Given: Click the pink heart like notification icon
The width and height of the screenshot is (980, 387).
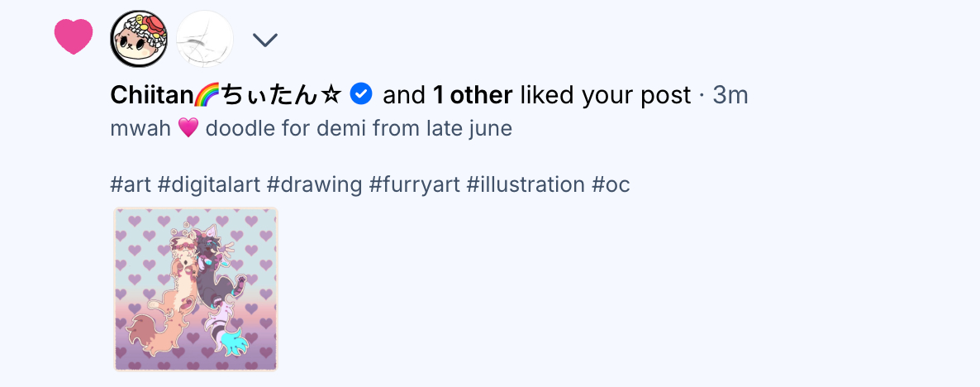Looking at the screenshot, I should [x=74, y=36].
